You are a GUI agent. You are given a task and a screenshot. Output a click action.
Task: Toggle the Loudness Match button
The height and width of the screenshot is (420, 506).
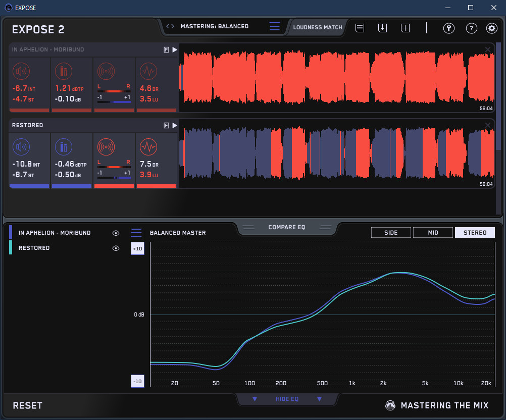coord(318,27)
